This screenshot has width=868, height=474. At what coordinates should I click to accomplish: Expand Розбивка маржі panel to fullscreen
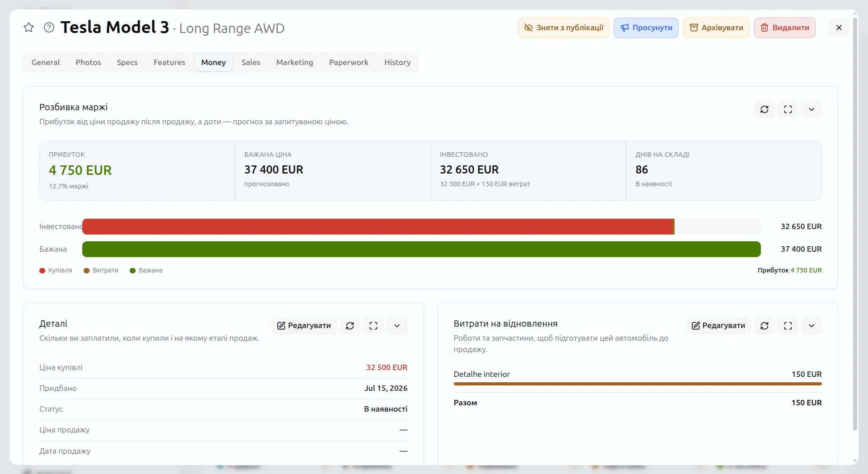pos(788,109)
